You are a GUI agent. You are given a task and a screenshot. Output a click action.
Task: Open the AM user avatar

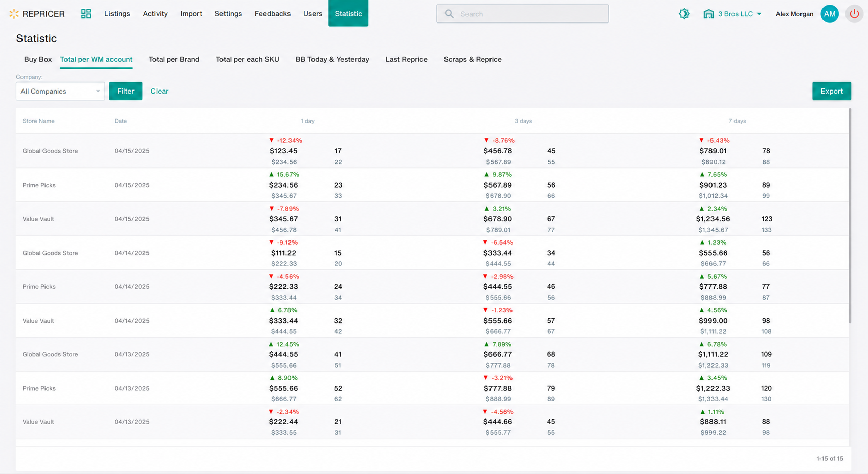tap(829, 14)
